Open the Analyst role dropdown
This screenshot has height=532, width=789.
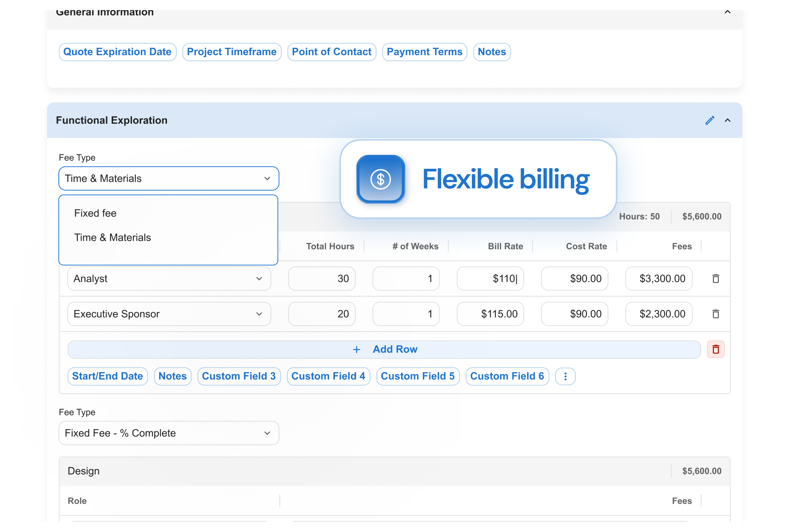click(169, 278)
